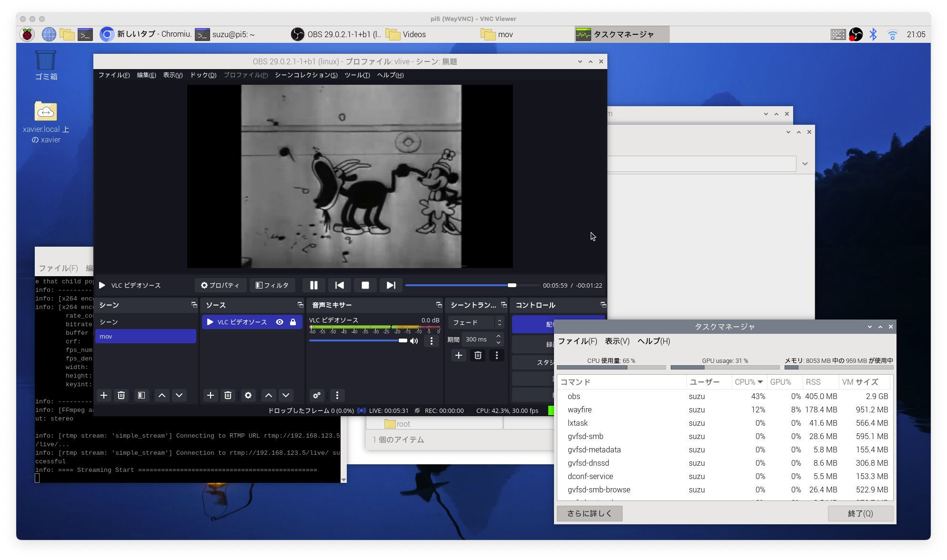Remove the scene transition with the trash icon
Screen dimensions: 947x560
point(478,355)
